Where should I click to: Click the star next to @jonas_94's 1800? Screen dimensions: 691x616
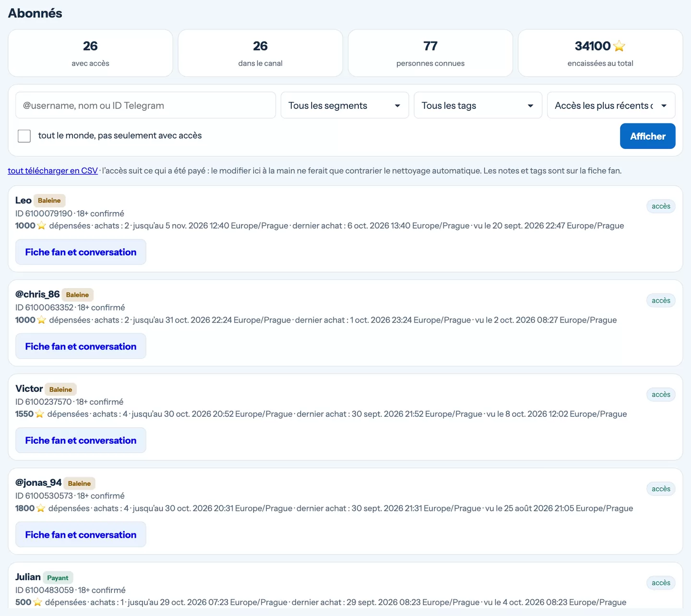point(40,508)
